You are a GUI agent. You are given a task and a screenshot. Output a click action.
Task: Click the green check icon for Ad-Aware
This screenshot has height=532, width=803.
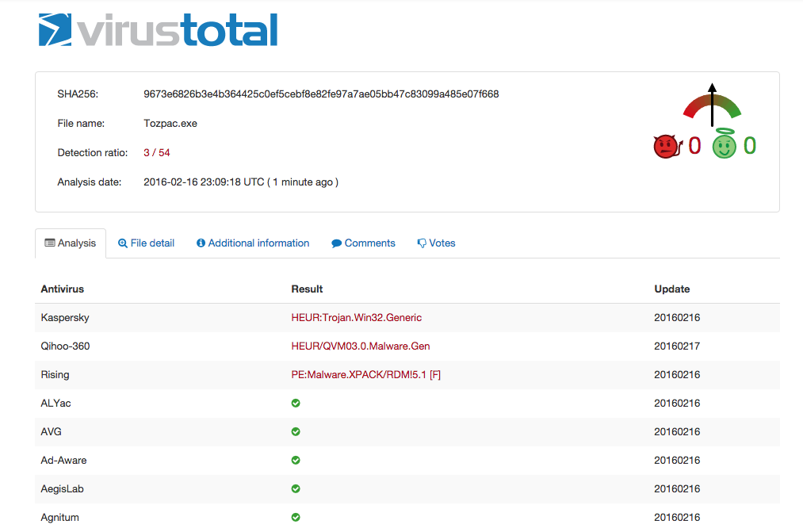tap(296, 461)
